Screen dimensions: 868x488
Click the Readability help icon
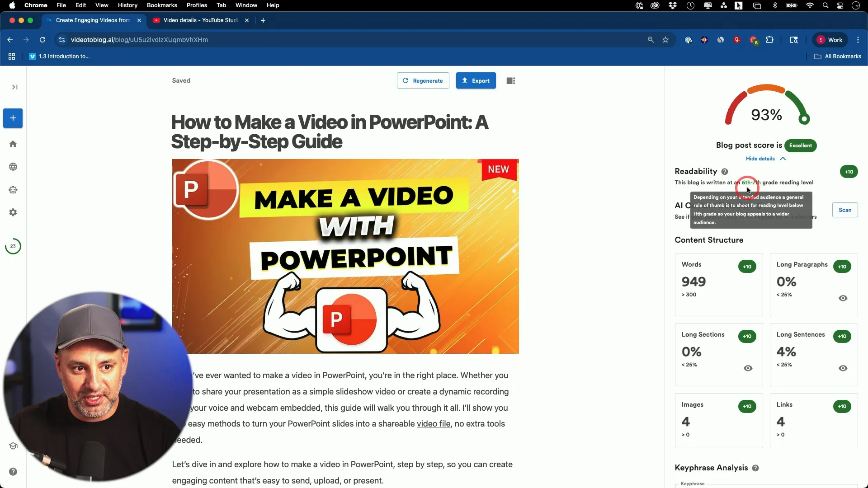click(725, 172)
